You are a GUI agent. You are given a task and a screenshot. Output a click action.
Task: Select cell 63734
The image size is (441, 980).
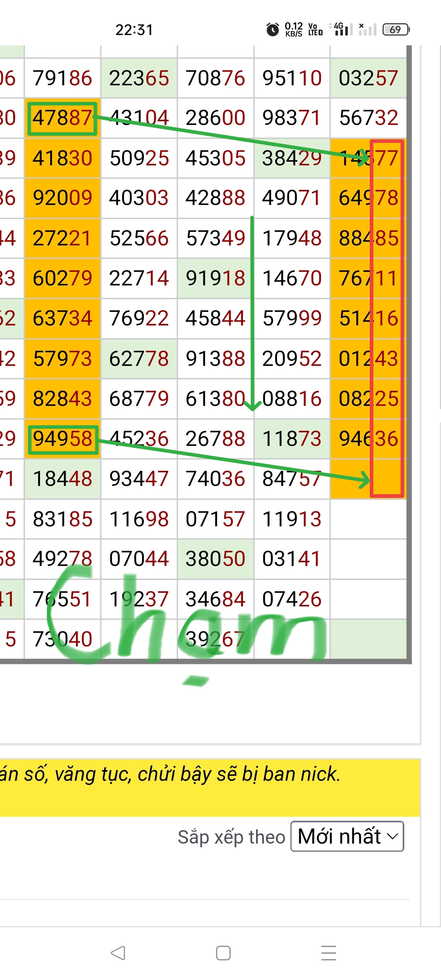(x=62, y=318)
